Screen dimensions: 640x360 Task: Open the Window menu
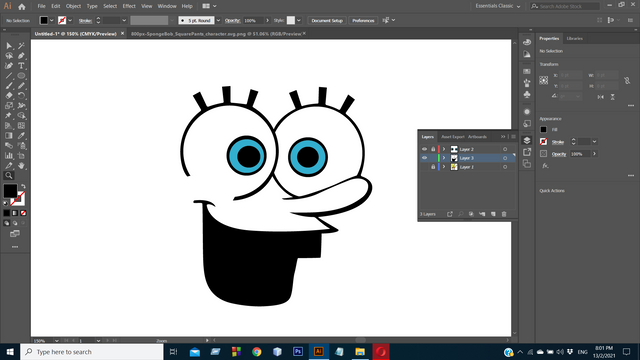click(167, 6)
